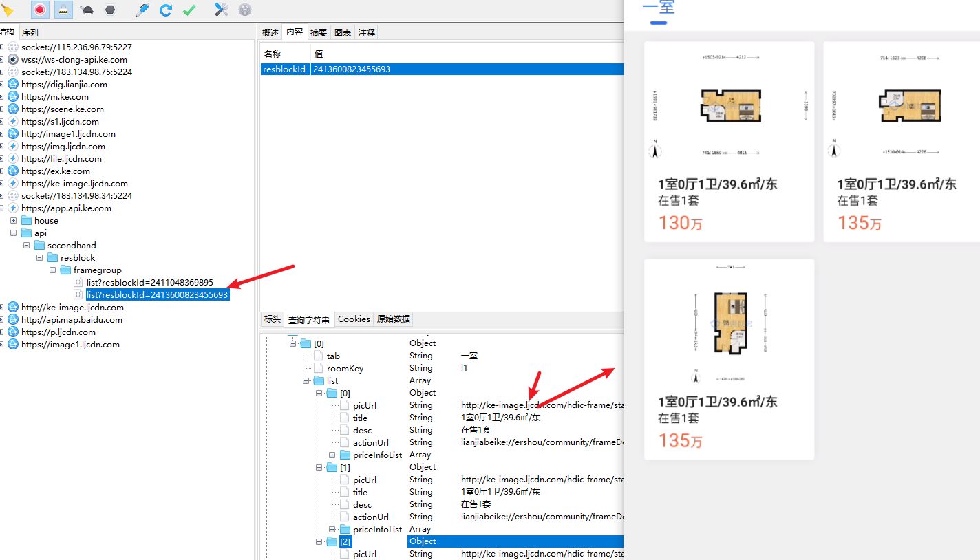This screenshot has height=560, width=980.
Task: Collapse the secondhand folder
Action: (x=27, y=246)
